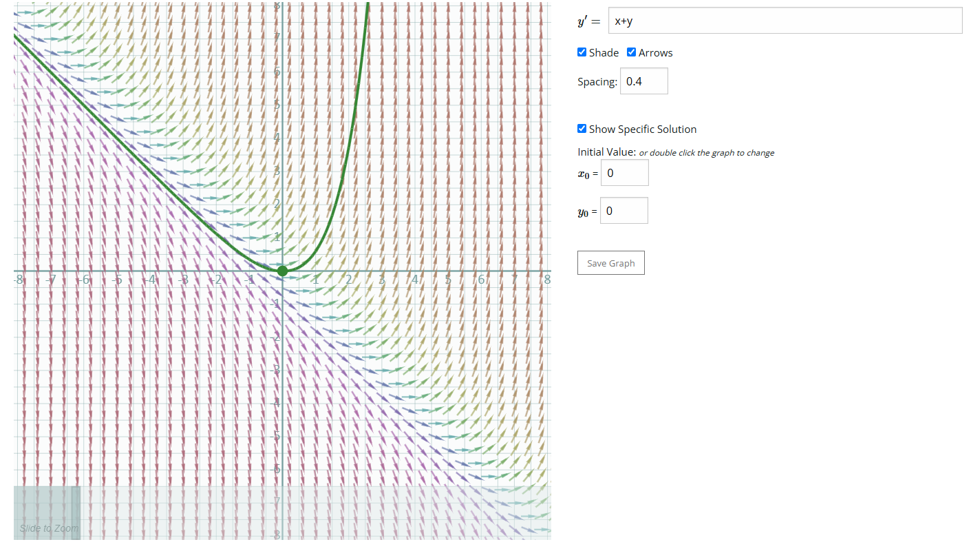Image resolution: width=980 pixels, height=542 pixels.
Task: Click the x-axis tick label -8
Action: pos(17,280)
